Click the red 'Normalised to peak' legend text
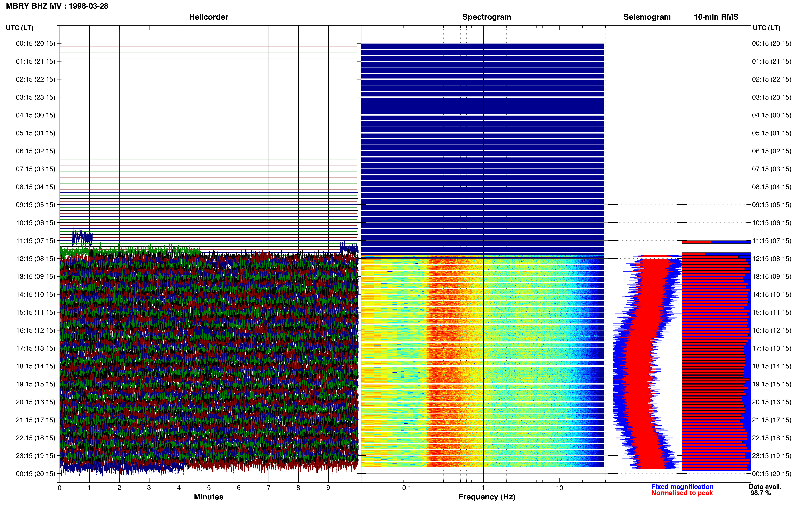Viewport: 812px width, 508px height. [x=682, y=493]
